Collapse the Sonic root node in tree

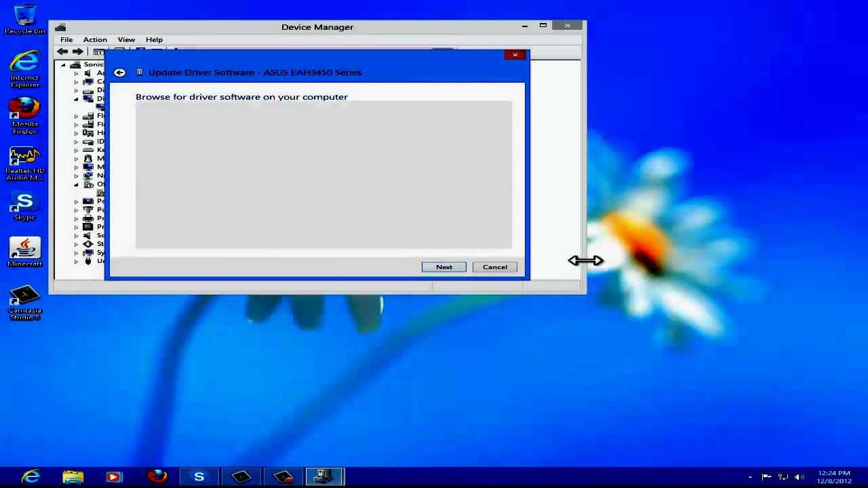[63, 64]
